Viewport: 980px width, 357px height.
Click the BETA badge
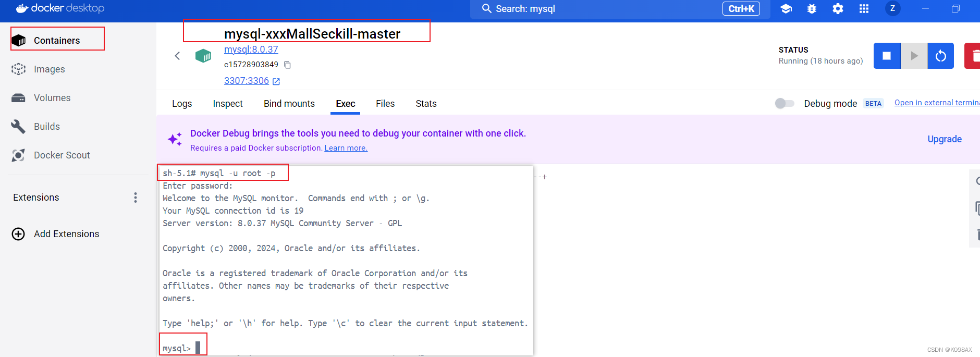pos(873,103)
